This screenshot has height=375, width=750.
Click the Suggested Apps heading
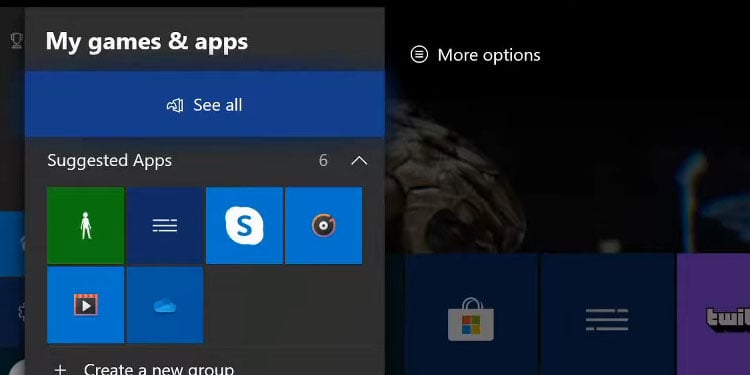110,161
